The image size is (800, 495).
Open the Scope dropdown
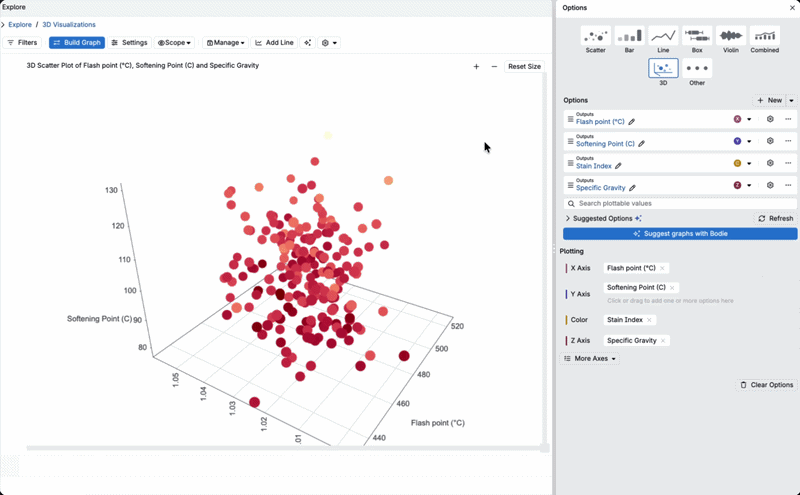pos(174,43)
